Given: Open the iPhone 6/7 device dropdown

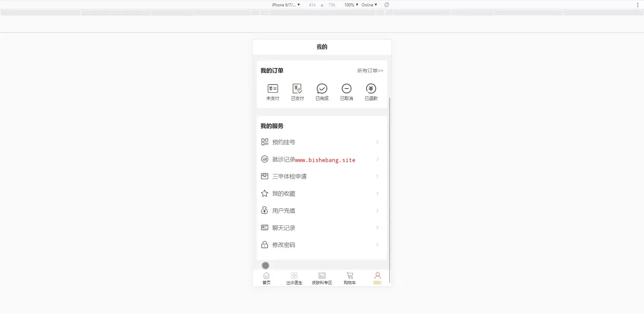Looking at the screenshot, I should tap(286, 5).
